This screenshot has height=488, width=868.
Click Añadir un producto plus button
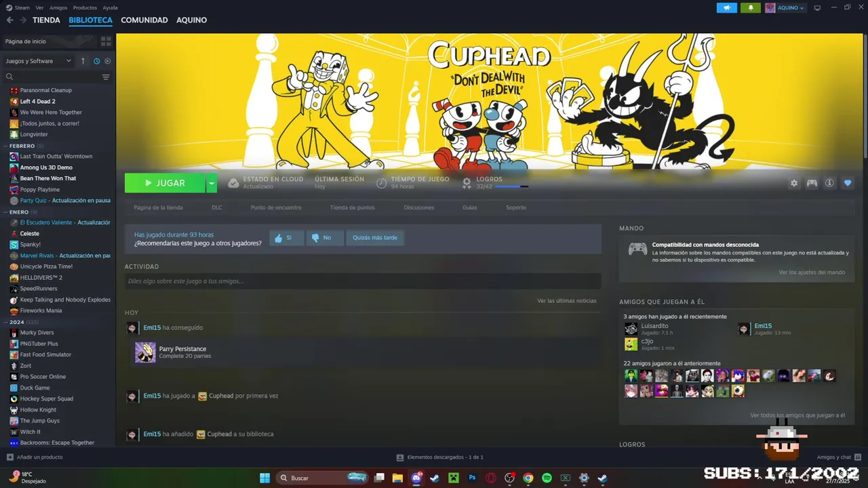pos(9,457)
